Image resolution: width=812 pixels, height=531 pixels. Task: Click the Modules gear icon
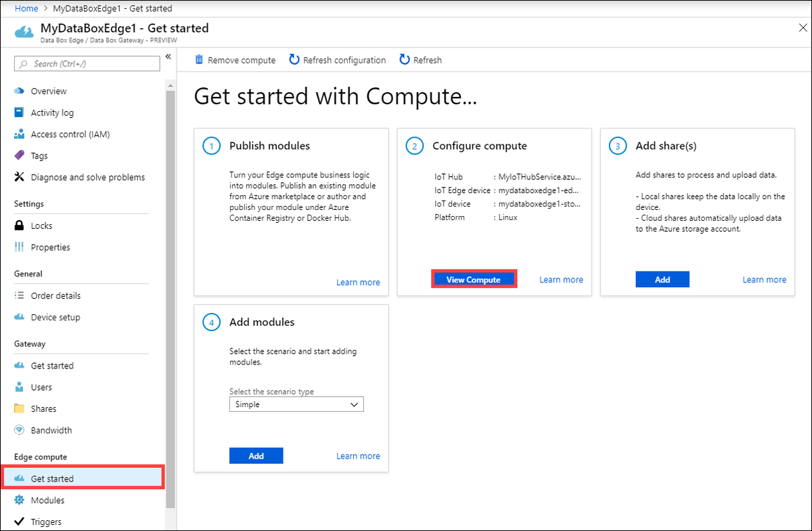(x=20, y=501)
